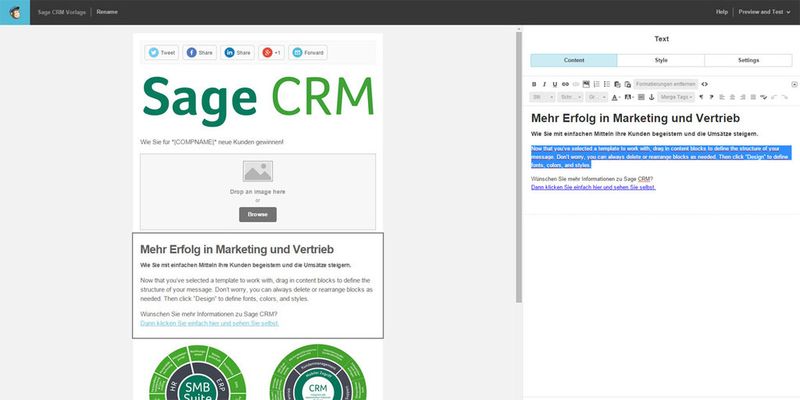Click the paste from Word icon
The width and height of the screenshot is (800, 400).
click(x=628, y=84)
